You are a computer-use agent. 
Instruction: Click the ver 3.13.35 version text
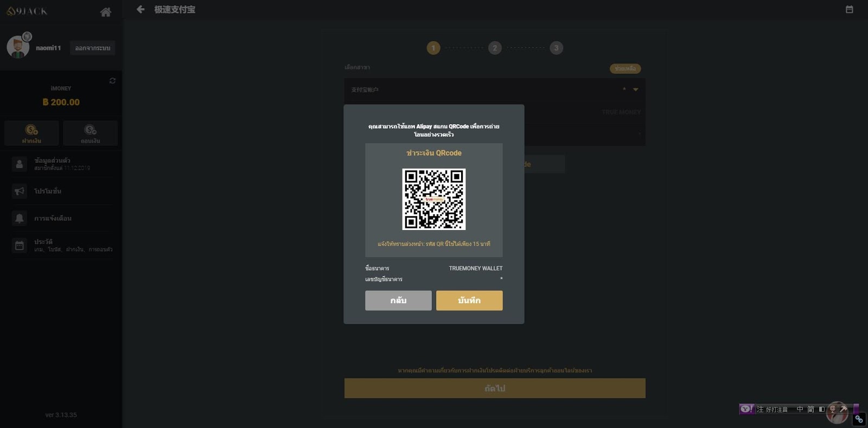click(x=61, y=415)
